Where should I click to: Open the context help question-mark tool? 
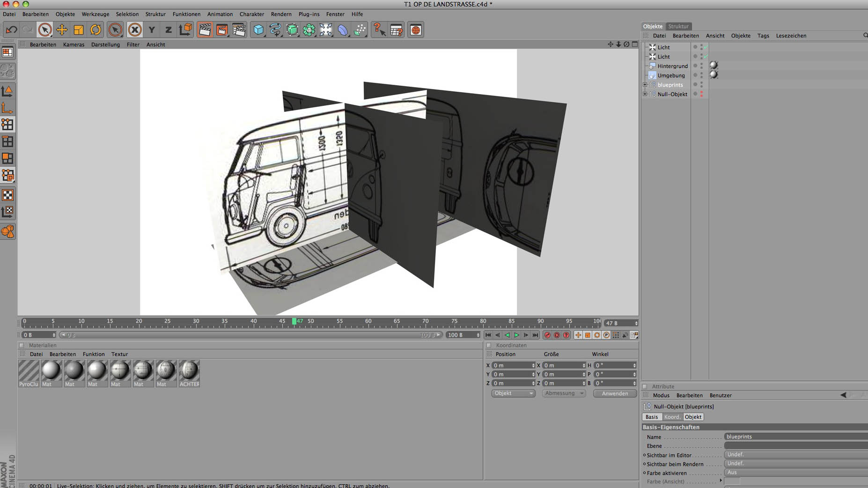pyautogui.click(x=379, y=30)
